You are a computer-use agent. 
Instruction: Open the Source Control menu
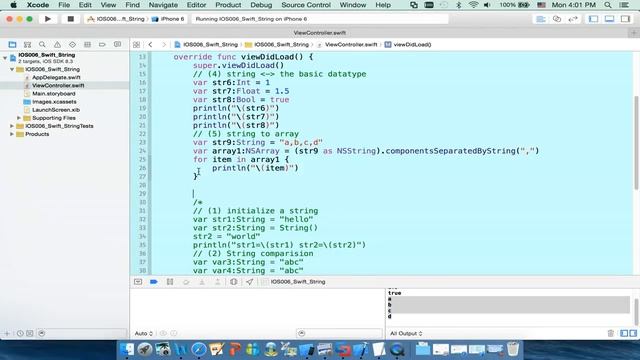click(306, 5)
